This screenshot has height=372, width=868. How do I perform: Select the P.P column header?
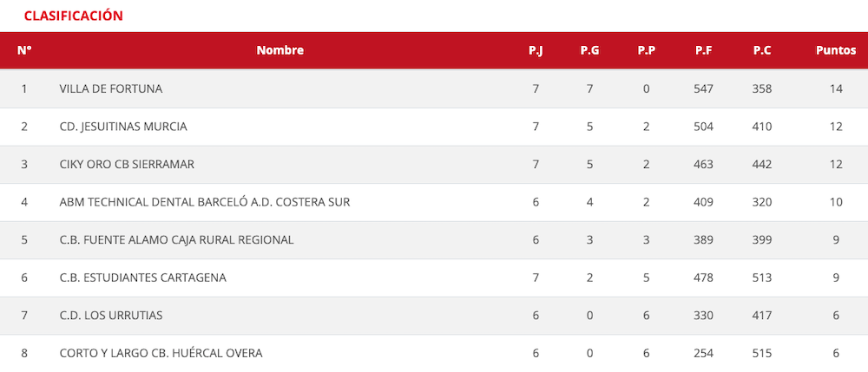click(646, 50)
